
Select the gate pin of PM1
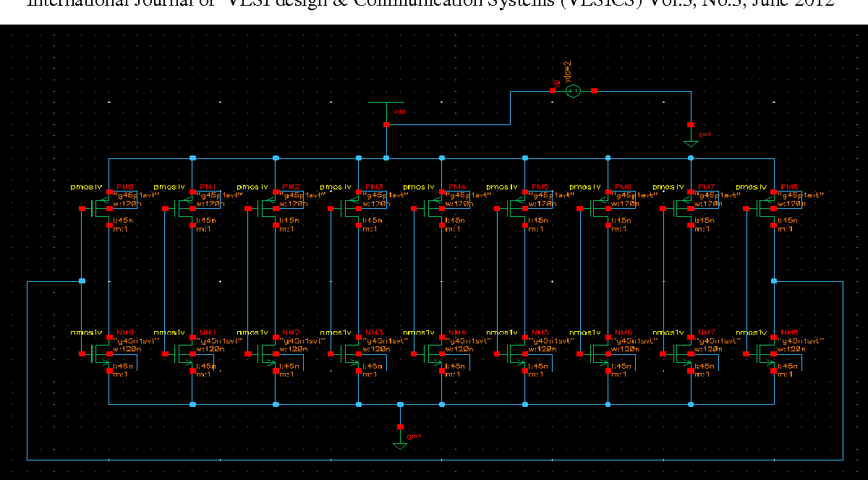point(165,209)
